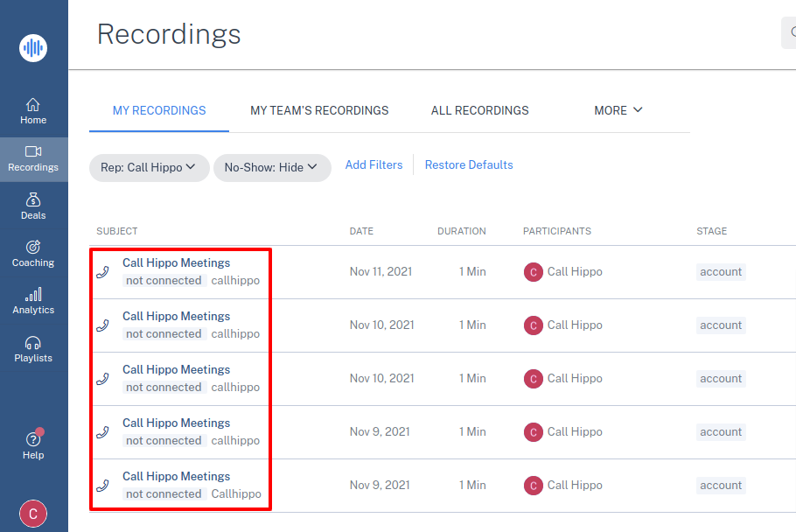Expand the More tab dropdown
The width and height of the screenshot is (796, 532).
tap(618, 110)
